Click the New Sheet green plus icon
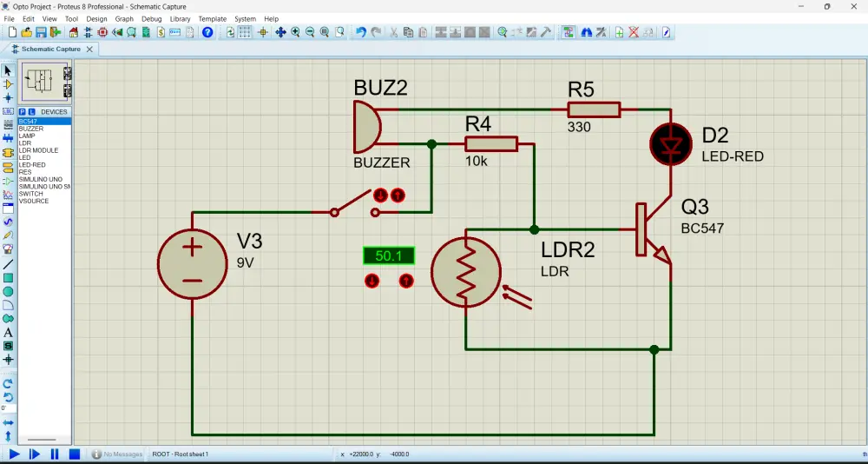 619,32
